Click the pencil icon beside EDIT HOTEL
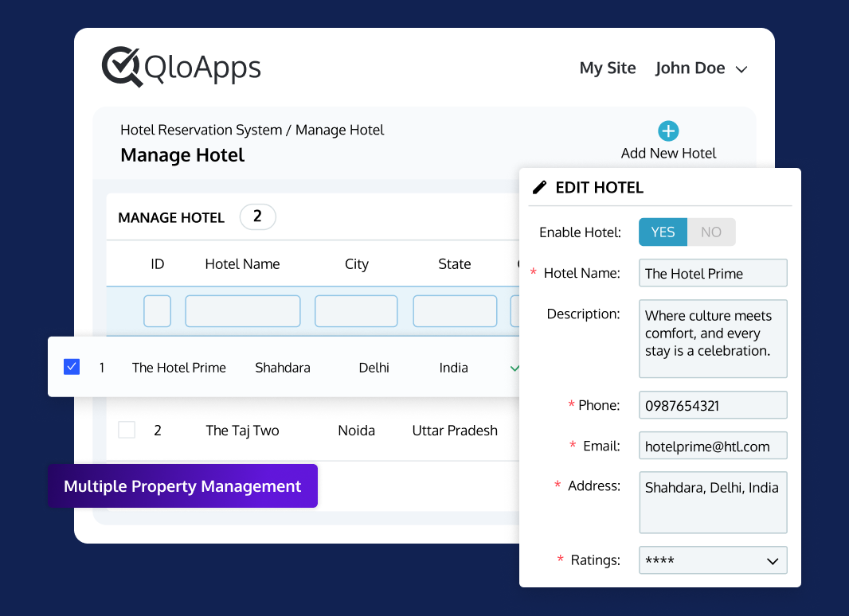The height and width of the screenshot is (616, 849). (540, 187)
